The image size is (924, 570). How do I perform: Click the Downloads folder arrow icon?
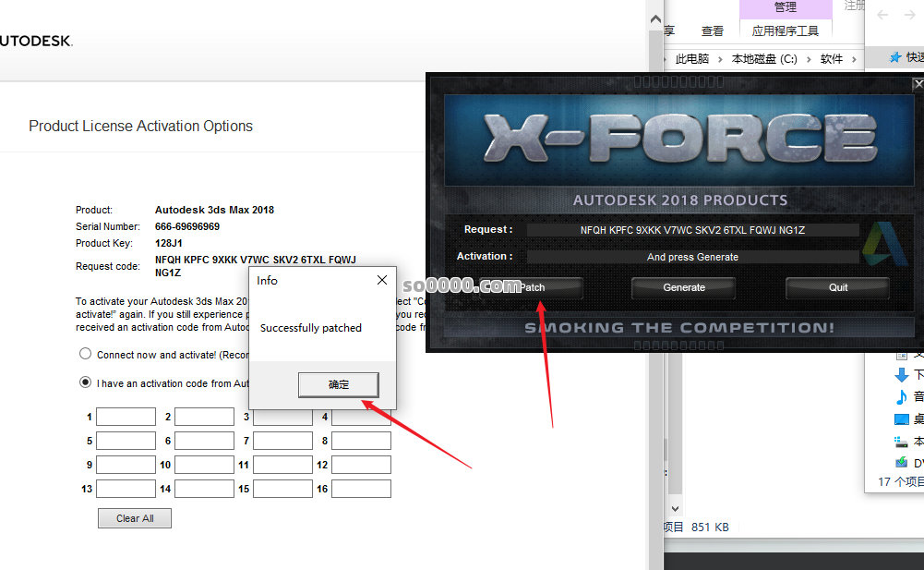pos(902,375)
